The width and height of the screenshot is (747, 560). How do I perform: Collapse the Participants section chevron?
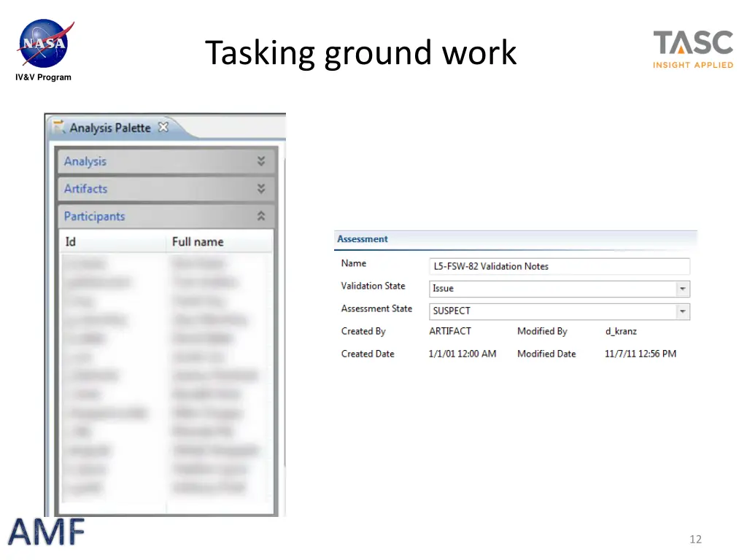261,216
